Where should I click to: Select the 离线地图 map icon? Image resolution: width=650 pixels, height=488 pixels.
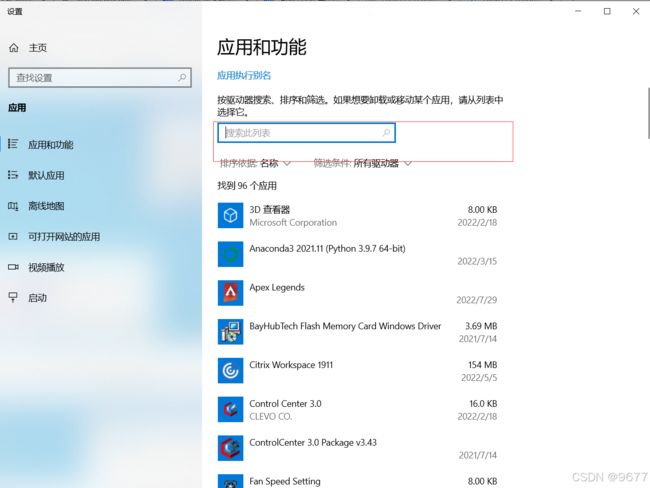13,206
